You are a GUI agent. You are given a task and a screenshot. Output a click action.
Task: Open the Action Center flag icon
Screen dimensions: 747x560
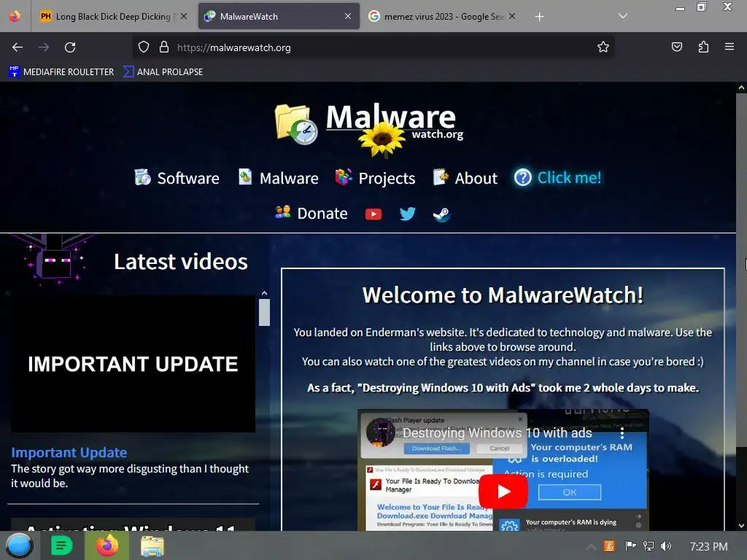coord(630,546)
